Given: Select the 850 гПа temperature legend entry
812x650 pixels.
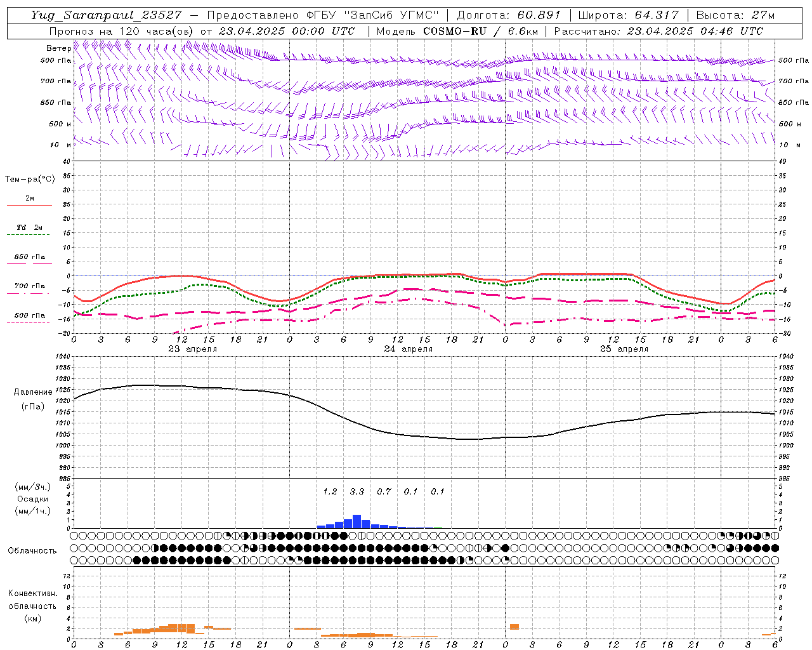Looking at the screenshot, I should pos(30,257).
